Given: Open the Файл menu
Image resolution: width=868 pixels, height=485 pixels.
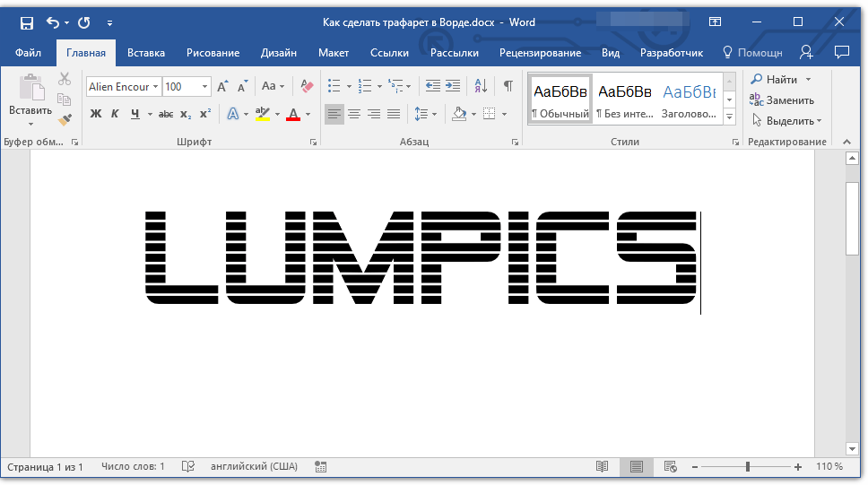Looking at the screenshot, I should click(28, 53).
